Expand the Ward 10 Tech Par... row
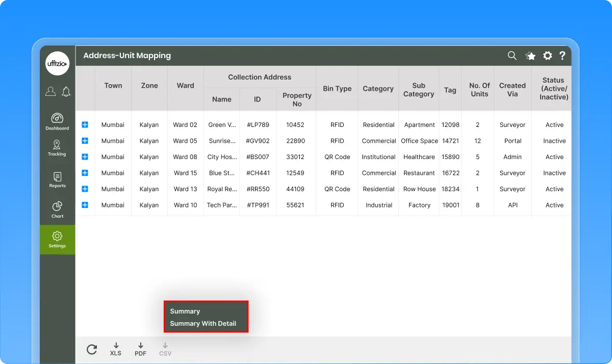612x364 pixels. pyautogui.click(x=85, y=205)
